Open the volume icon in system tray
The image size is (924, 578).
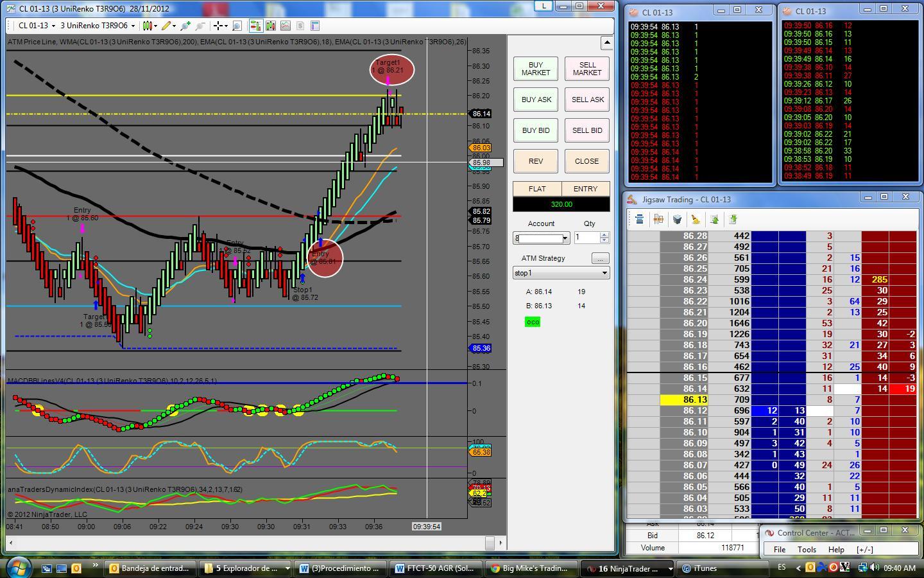[x=875, y=568]
